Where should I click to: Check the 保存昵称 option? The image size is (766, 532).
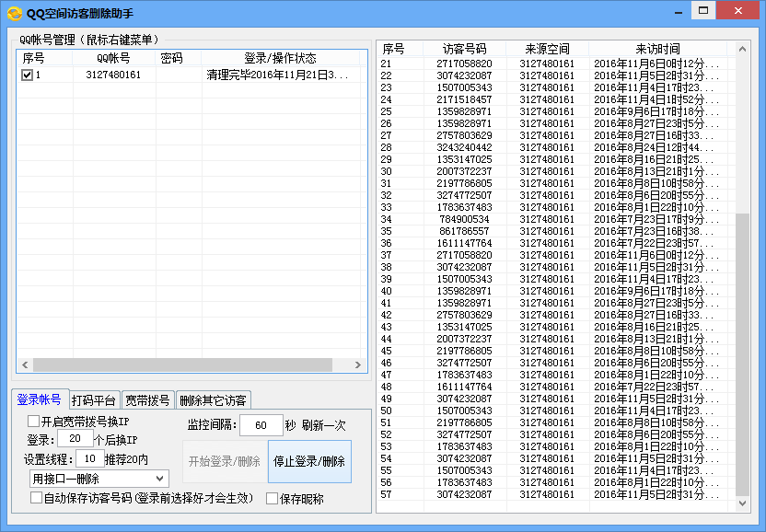tap(272, 499)
